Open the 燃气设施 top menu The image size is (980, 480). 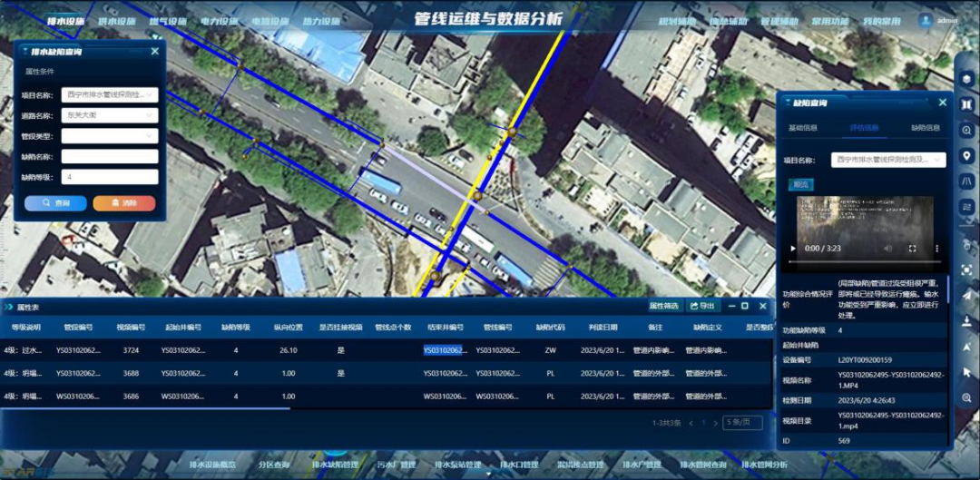pos(167,21)
